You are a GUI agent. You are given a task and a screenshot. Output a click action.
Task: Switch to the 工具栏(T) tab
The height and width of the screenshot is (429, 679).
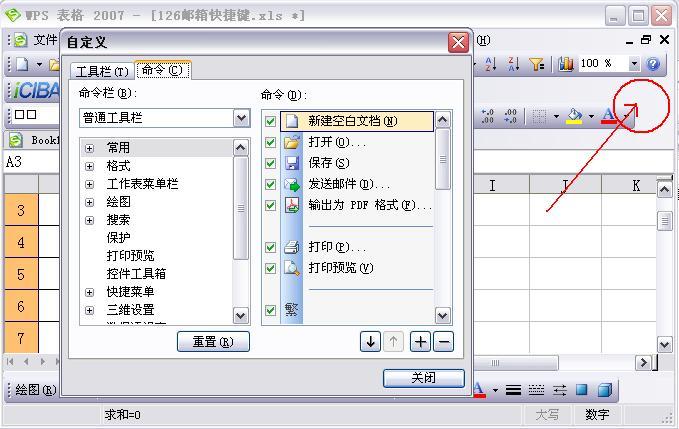(x=102, y=71)
